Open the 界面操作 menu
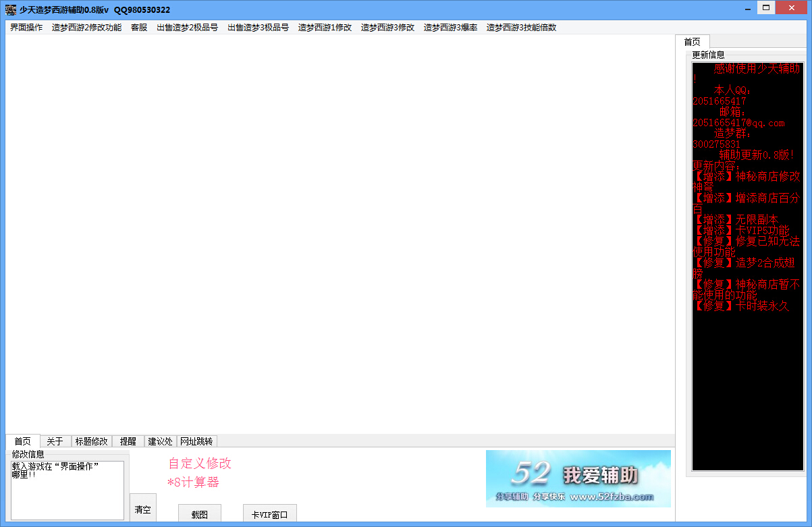 tap(26, 28)
